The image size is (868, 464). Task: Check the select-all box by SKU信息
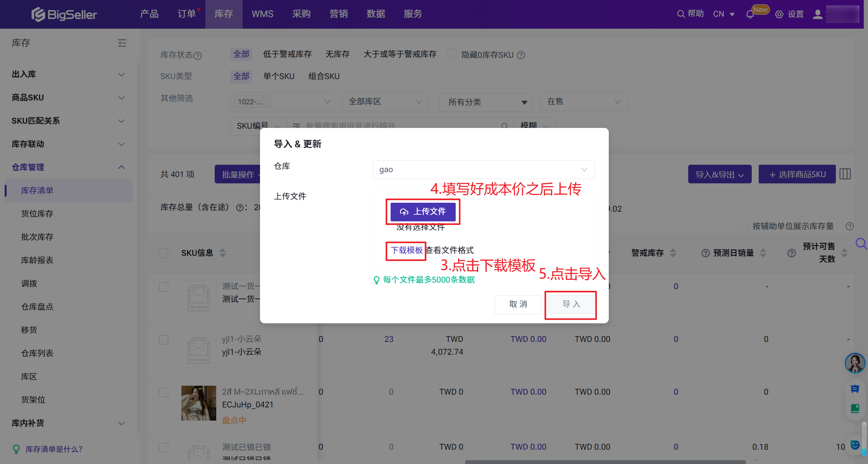pyautogui.click(x=164, y=253)
